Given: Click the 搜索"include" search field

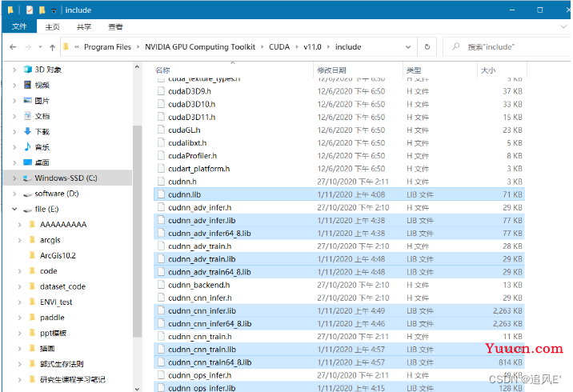Looking at the screenshot, I should click(x=508, y=46).
